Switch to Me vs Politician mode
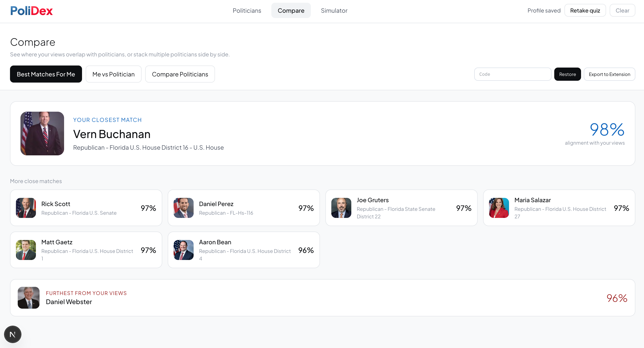The height and width of the screenshot is (348, 644). (x=113, y=74)
